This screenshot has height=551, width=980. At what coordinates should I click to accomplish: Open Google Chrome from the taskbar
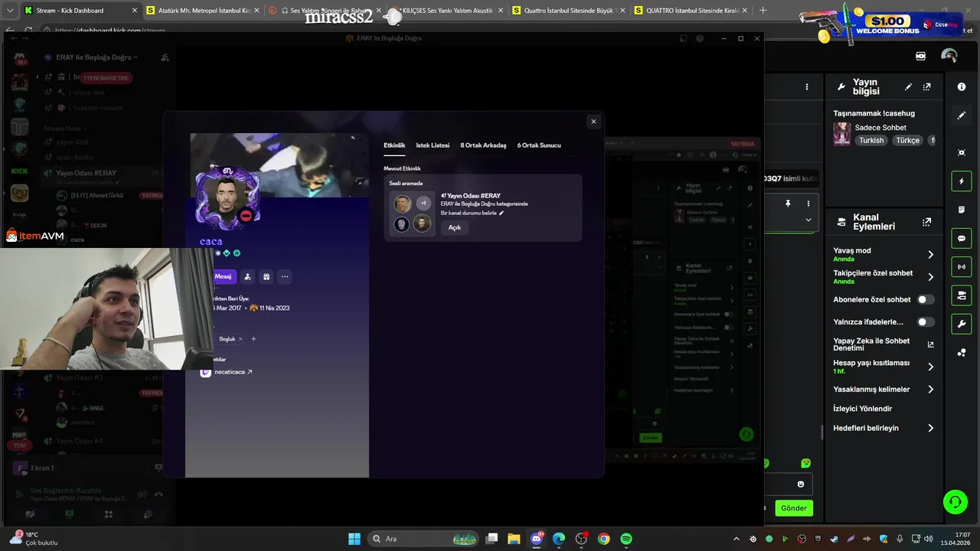tap(604, 539)
